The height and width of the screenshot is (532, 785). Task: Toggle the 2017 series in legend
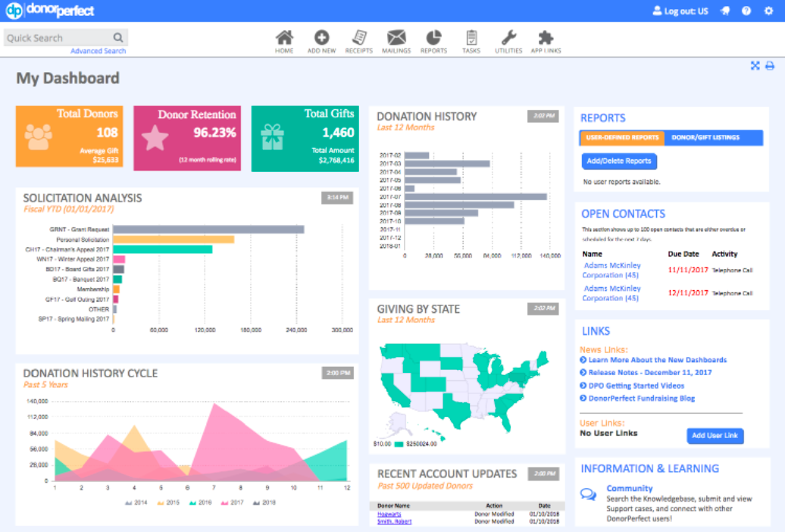click(x=233, y=502)
